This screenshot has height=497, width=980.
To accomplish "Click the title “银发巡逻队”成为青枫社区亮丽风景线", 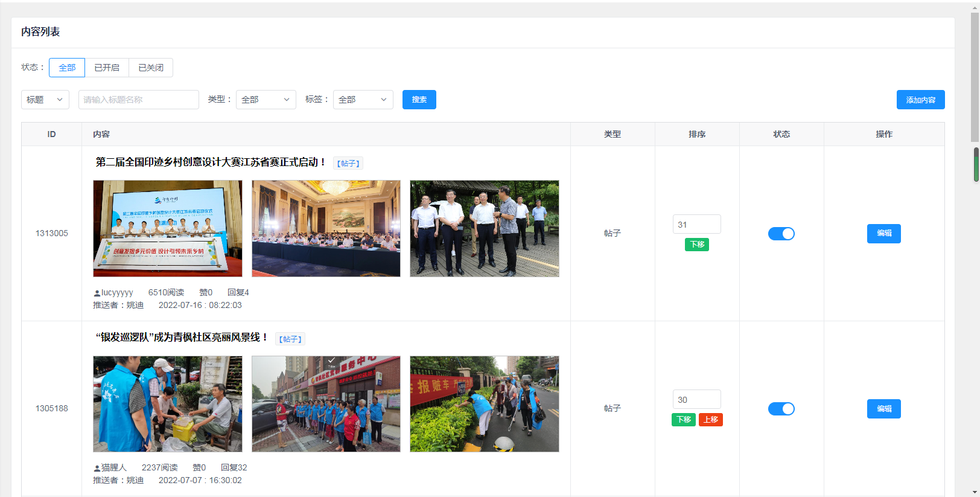I will (182, 337).
